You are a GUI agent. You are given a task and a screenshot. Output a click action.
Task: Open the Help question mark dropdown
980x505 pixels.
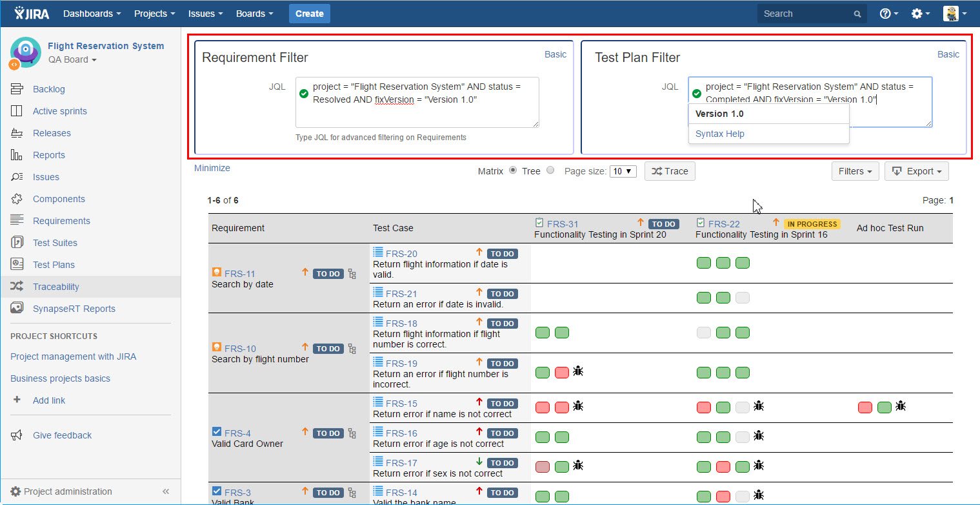[x=889, y=14]
